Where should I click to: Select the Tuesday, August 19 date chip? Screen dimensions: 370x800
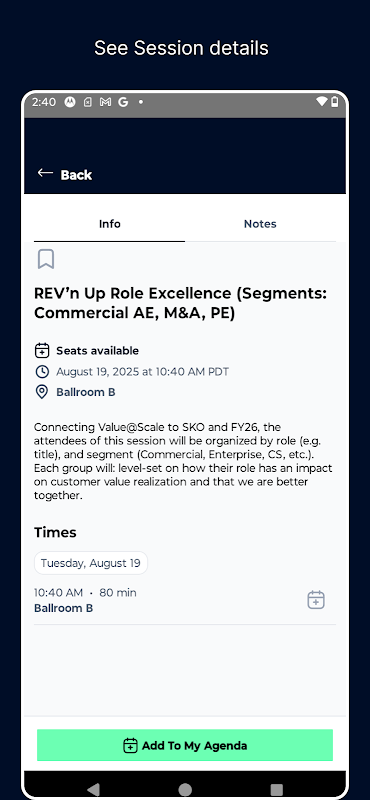[91, 563]
